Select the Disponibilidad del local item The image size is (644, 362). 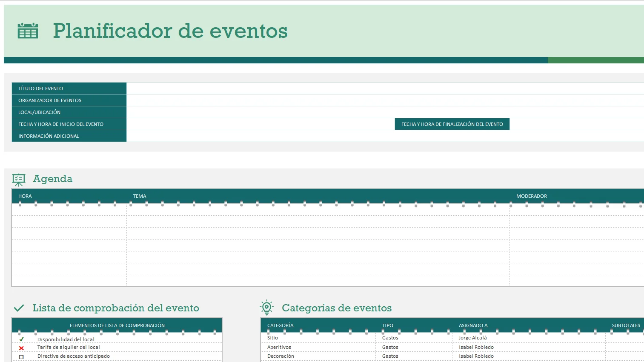point(66,339)
